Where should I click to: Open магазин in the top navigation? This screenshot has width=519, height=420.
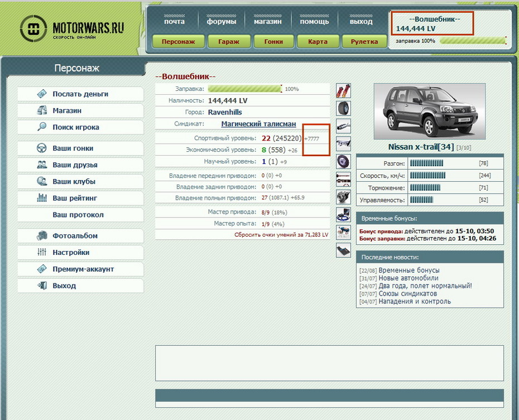point(268,22)
